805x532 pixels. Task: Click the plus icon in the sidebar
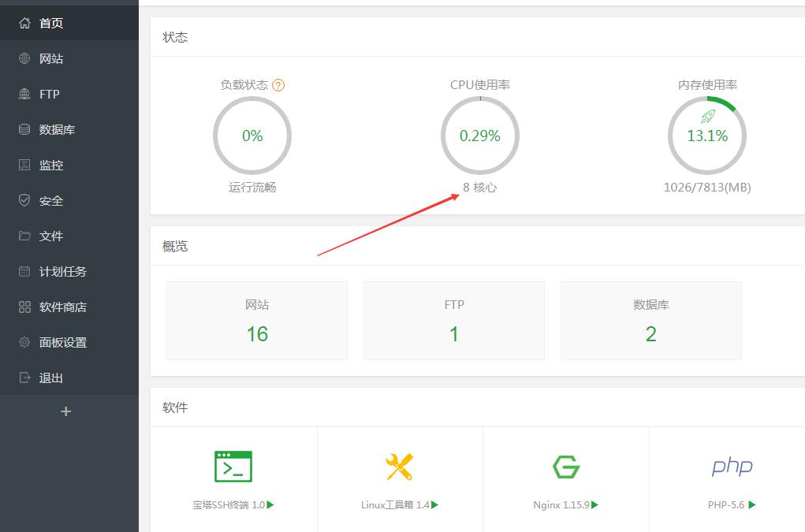[x=66, y=411]
